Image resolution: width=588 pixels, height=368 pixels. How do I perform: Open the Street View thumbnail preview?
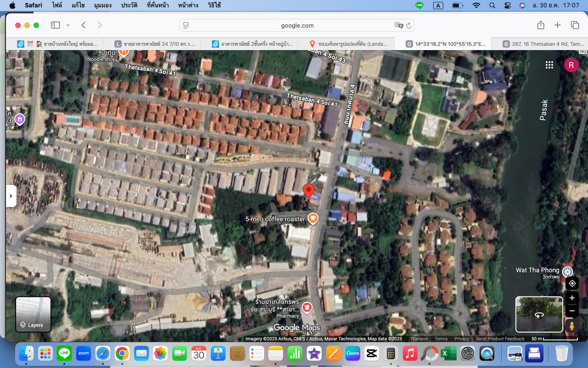pyautogui.click(x=539, y=315)
